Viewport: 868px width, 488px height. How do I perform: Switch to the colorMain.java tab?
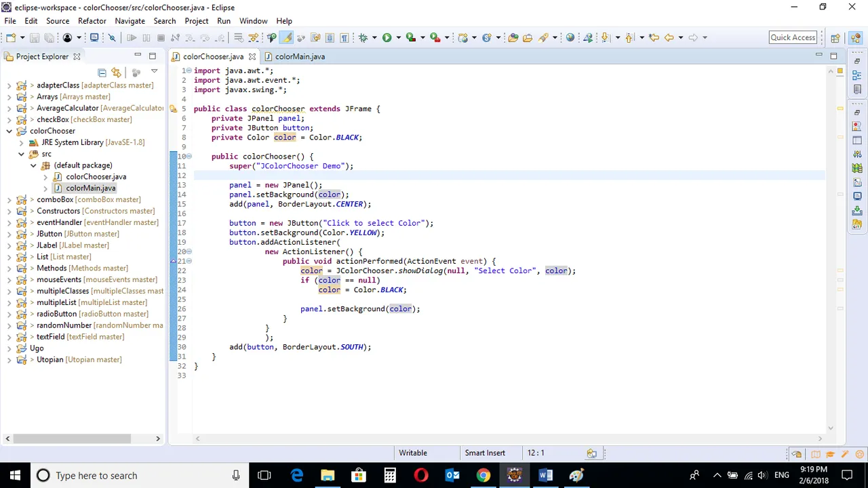[299, 56]
